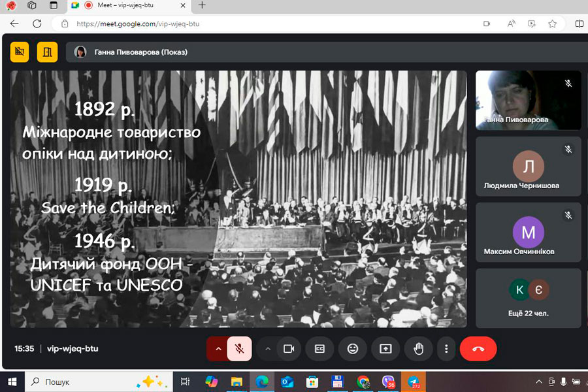Click the red leave call button

click(x=478, y=349)
